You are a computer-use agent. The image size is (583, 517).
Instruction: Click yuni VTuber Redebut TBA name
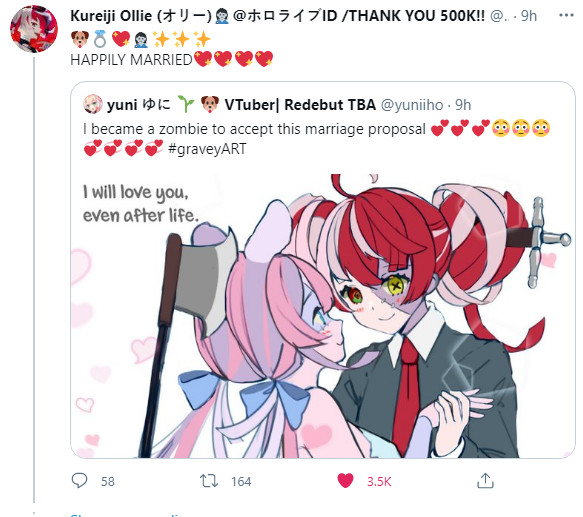241,105
